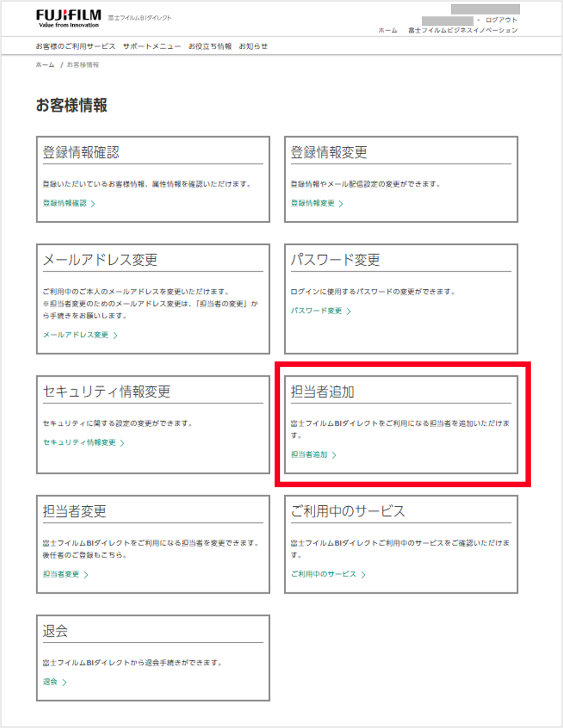
Task: Open the サポートメニュー menu item
Action: tap(152, 46)
